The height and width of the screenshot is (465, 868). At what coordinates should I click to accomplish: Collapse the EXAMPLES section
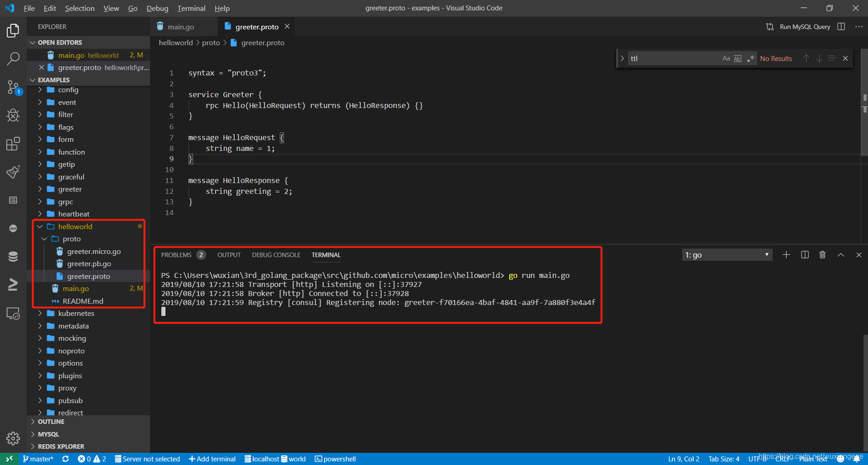click(x=88, y=80)
